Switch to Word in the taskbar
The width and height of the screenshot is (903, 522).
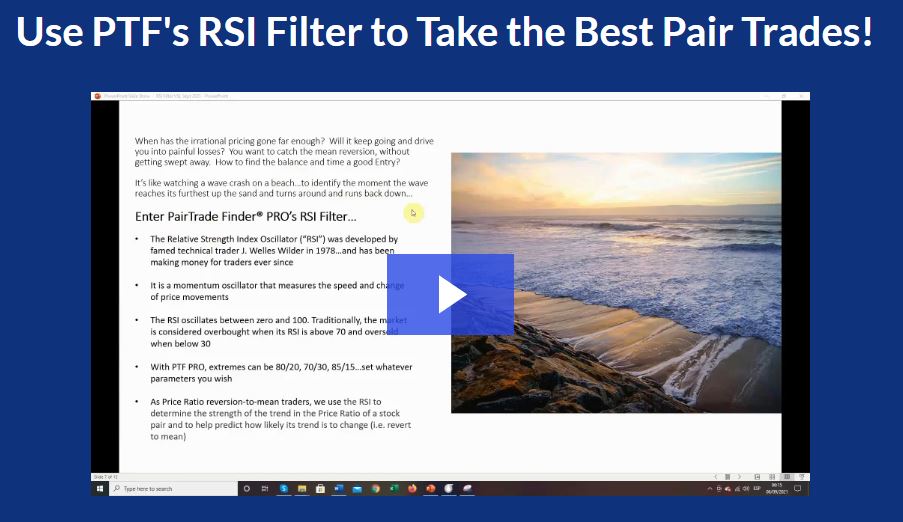click(x=338, y=488)
